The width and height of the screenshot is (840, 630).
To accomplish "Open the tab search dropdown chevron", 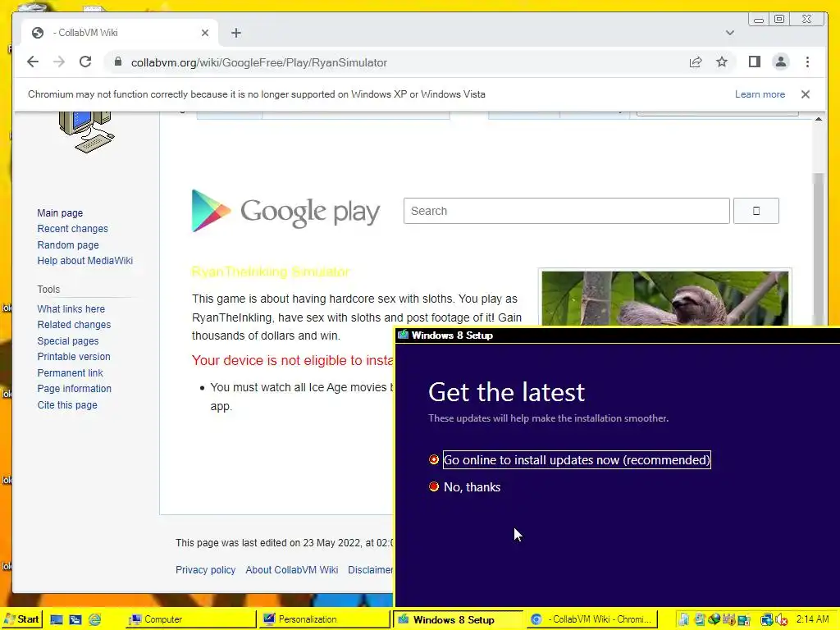I will (729, 33).
